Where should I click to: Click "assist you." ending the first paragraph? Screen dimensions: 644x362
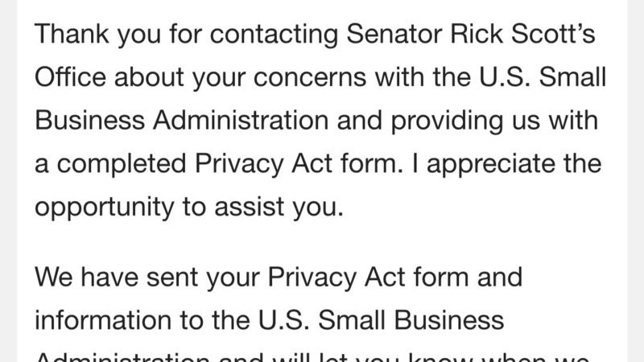pyautogui.click(x=279, y=208)
